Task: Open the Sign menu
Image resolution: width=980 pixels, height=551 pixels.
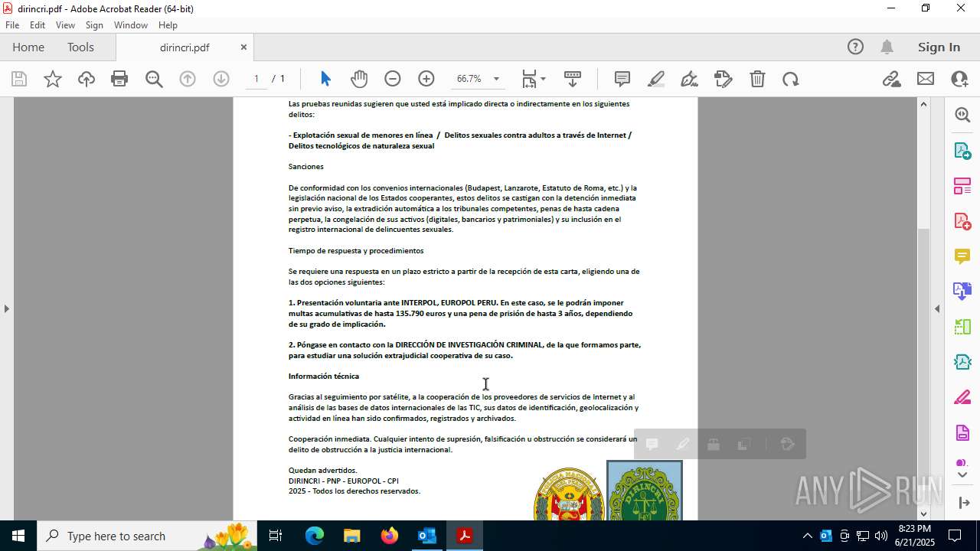Action: [x=94, y=25]
